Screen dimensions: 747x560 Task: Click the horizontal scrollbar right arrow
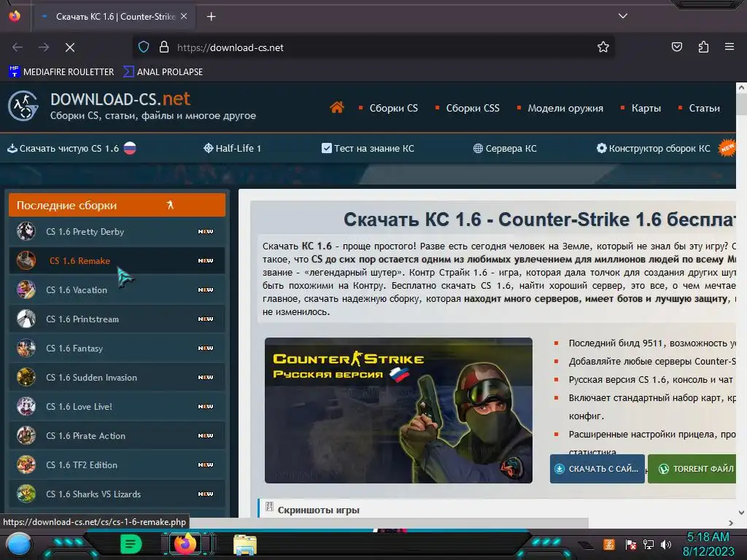[x=731, y=523]
